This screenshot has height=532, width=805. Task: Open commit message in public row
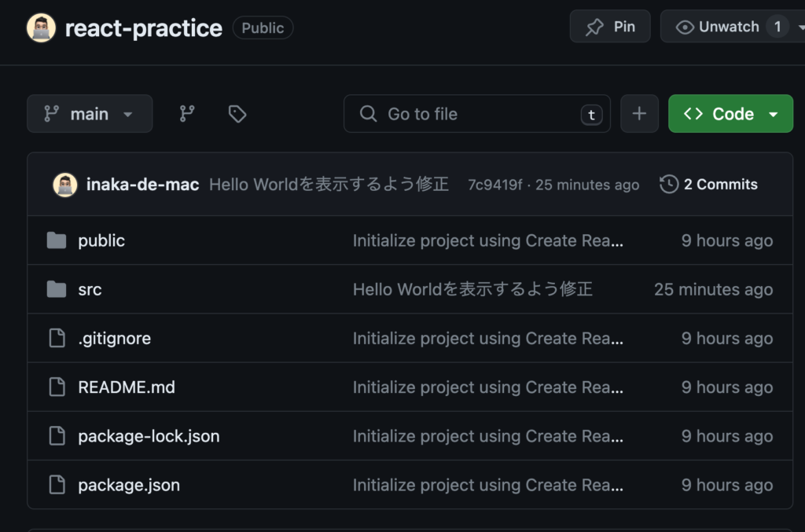tap(488, 240)
